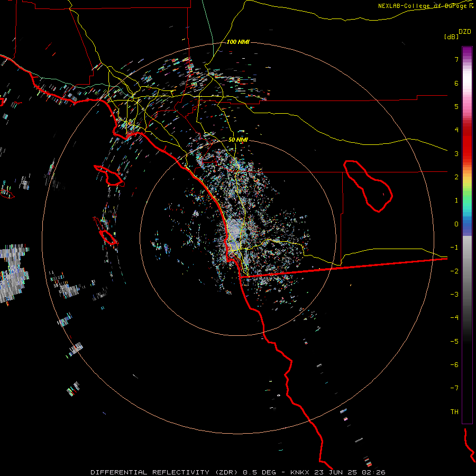
Task: Click the colorbar value label 4
Action: click(456, 130)
